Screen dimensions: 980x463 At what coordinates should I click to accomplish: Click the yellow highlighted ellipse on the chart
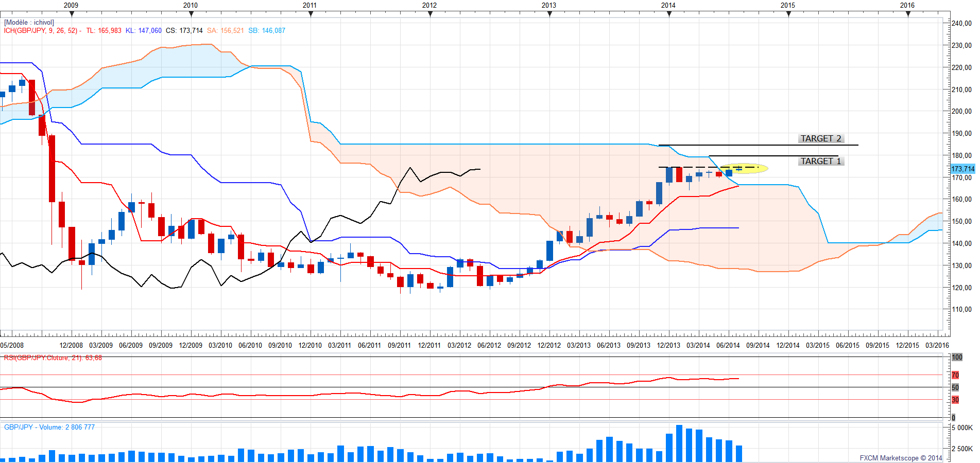[x=743, y=168]
